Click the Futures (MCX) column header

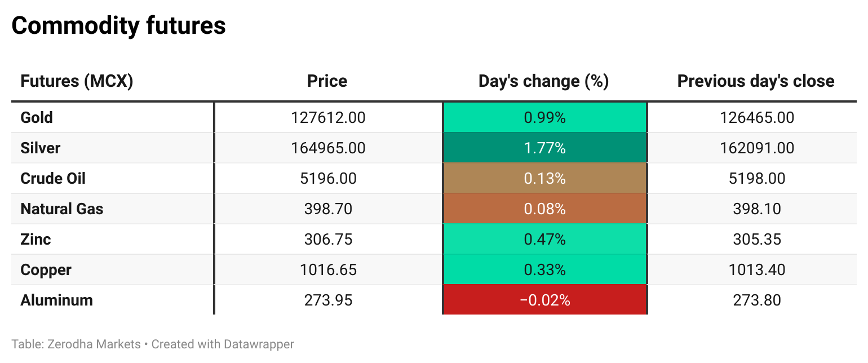(77, 81)
